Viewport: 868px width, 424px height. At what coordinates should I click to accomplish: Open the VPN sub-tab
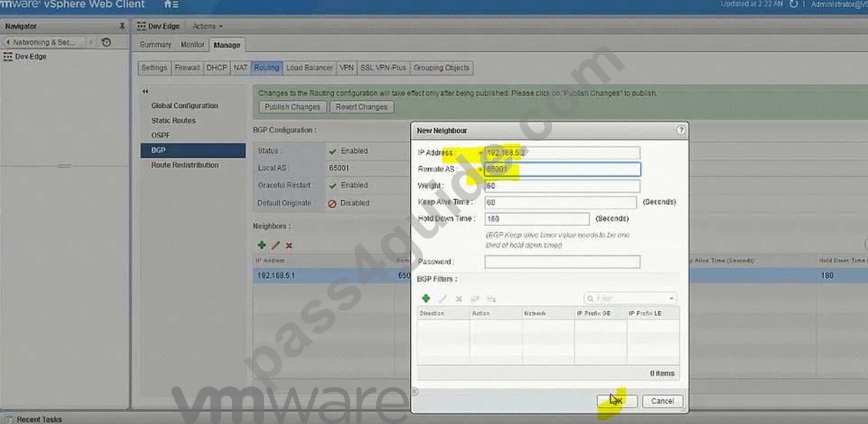pos(347,68)
